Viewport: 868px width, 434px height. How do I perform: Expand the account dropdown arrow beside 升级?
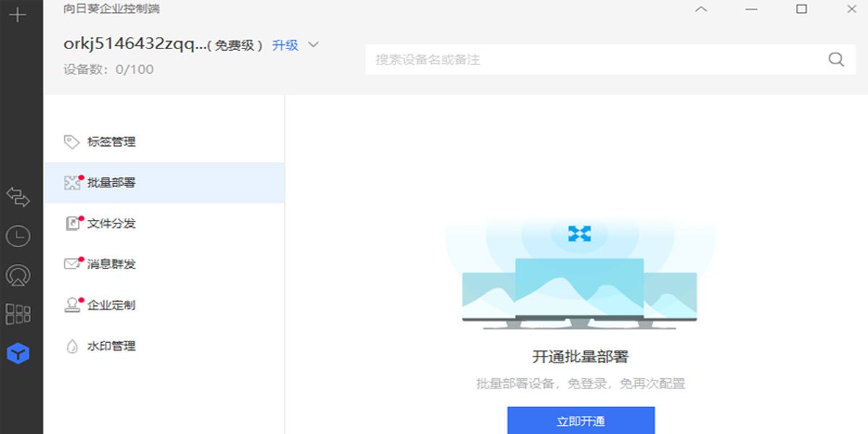point(313,45)
